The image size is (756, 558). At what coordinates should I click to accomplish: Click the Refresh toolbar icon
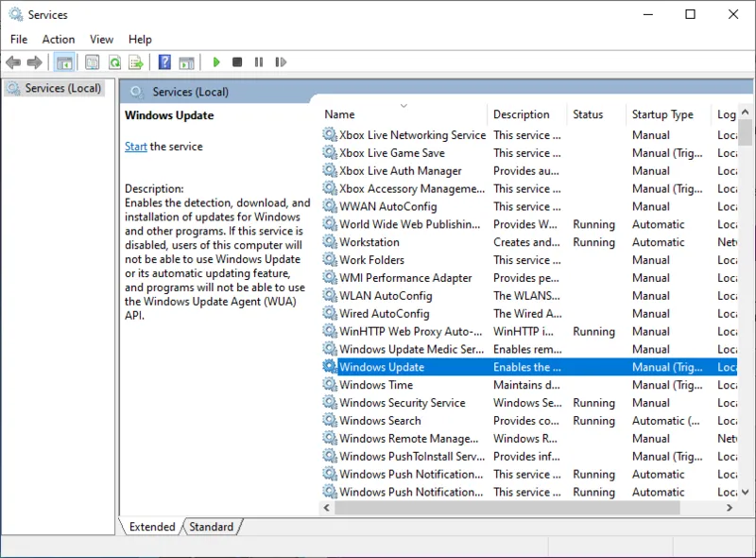pyautogui.click(x=114, y=62)
